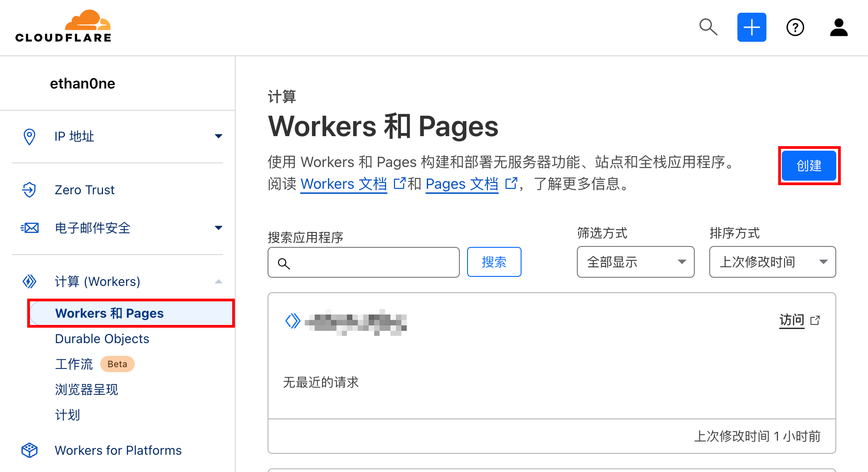Click the Zero Trust shield icon
868x472 pixels.
pos(29,190)
